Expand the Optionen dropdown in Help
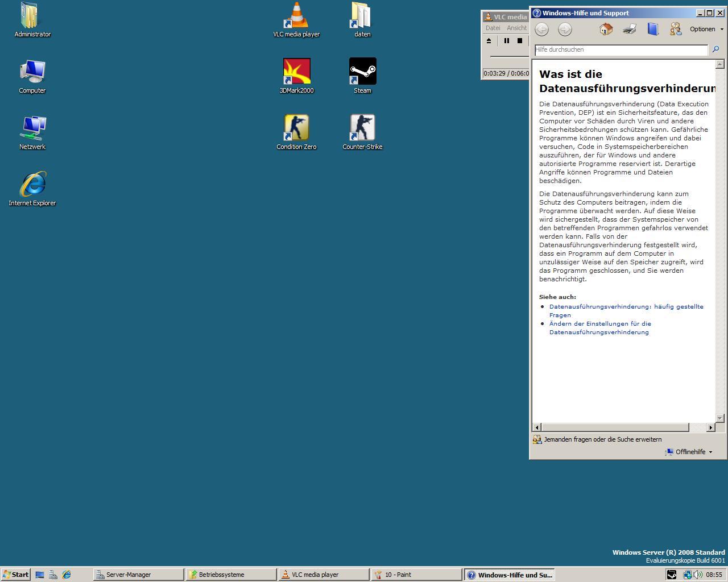The width and height of the screenshot is (728, 582). (706, 29)
